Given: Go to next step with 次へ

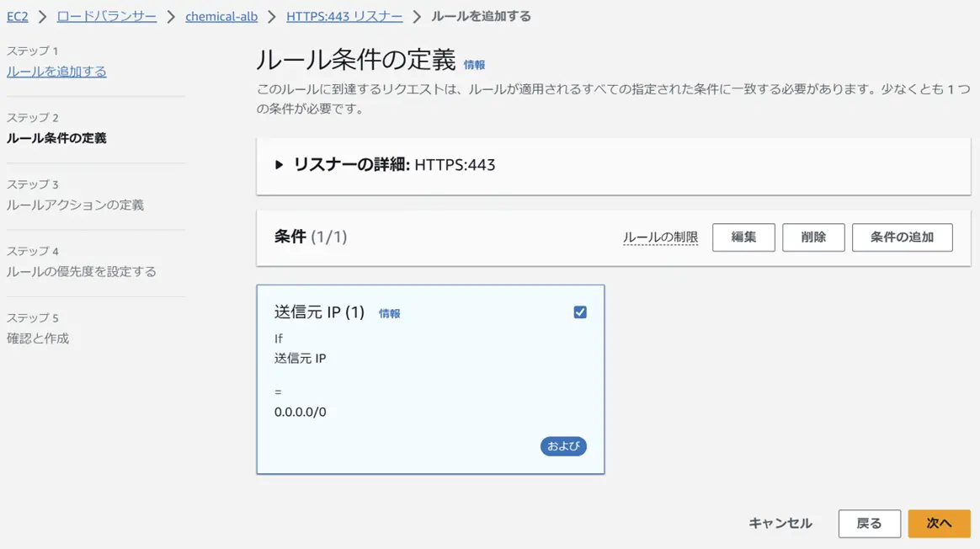Looking at the screenshot, I should tap(939, 524).
